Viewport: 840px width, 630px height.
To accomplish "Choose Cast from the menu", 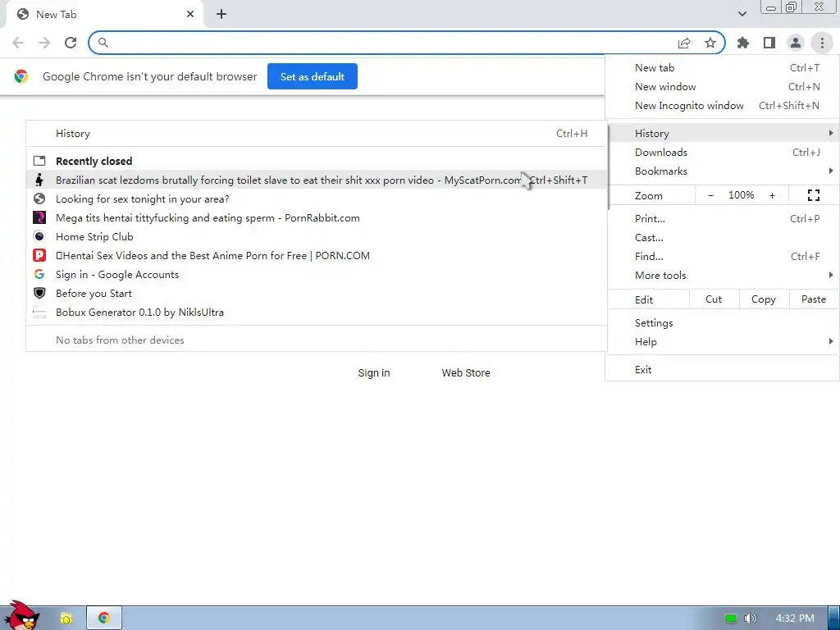I will tap(722, 237).
